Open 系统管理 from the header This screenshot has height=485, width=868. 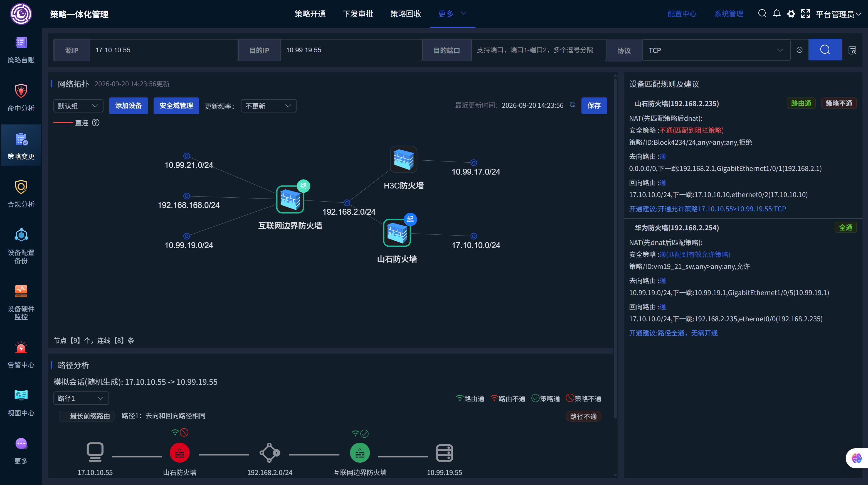[x=729, y=14]
